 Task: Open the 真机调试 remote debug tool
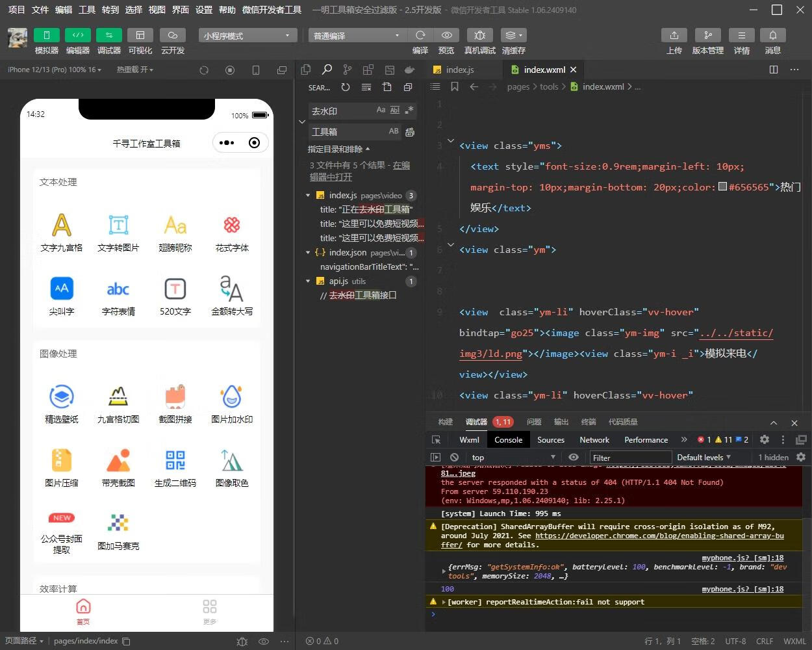[479, 35]
